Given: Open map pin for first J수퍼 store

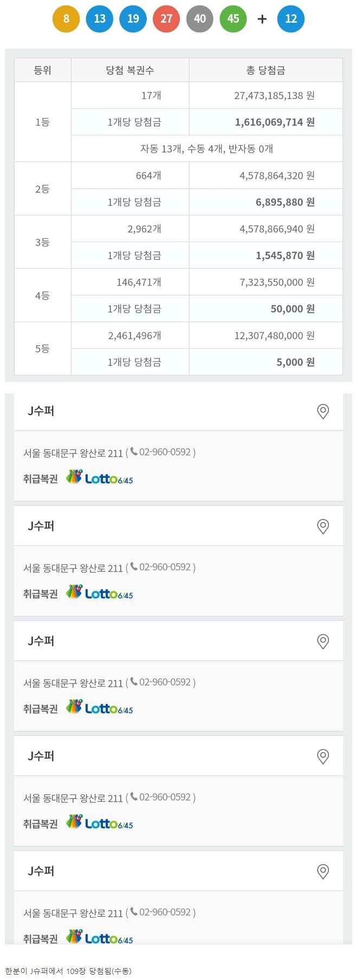Looking at the screenshot, I should click(323, 412).
